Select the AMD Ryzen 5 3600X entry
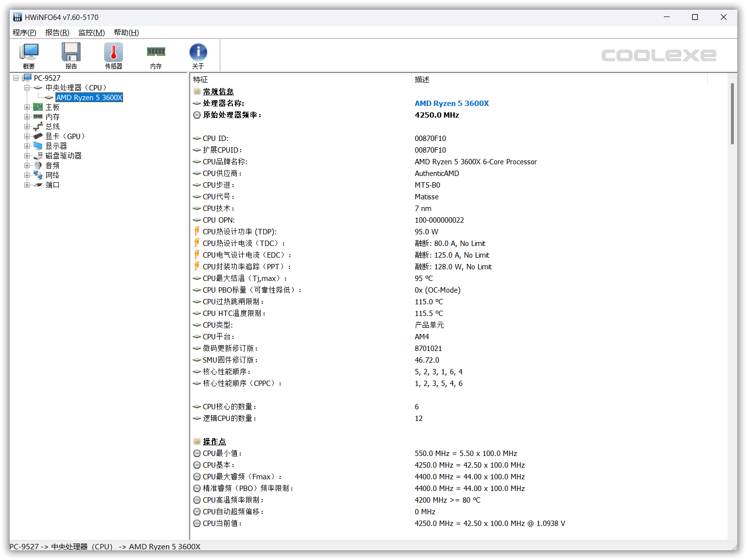The height and width of the screenshot is (560, 747). 89,97
